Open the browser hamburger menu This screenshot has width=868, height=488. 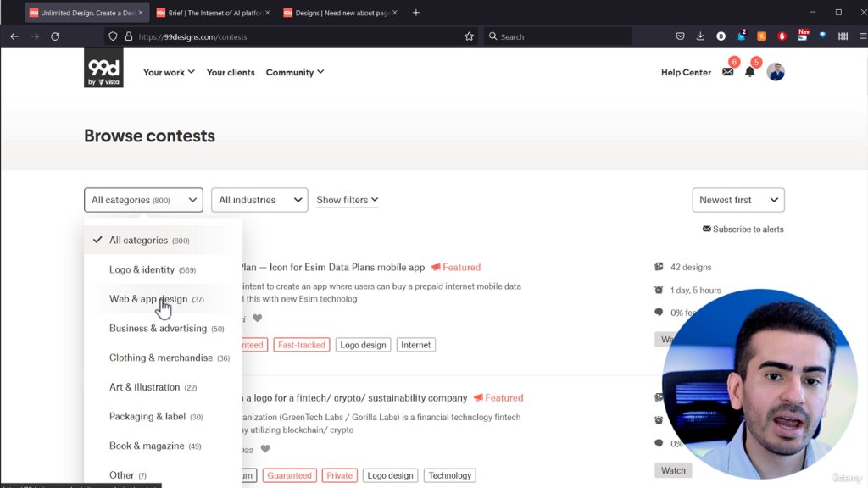tap(862, 36)
